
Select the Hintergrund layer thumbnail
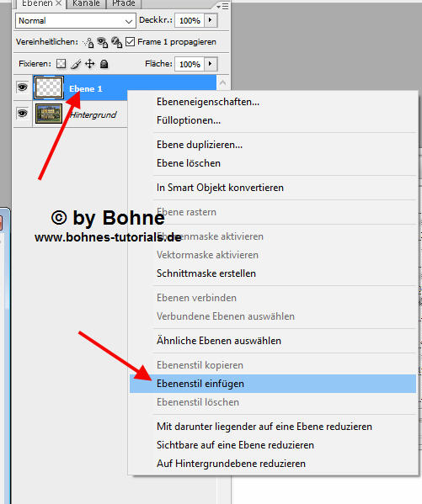point(49,114)
